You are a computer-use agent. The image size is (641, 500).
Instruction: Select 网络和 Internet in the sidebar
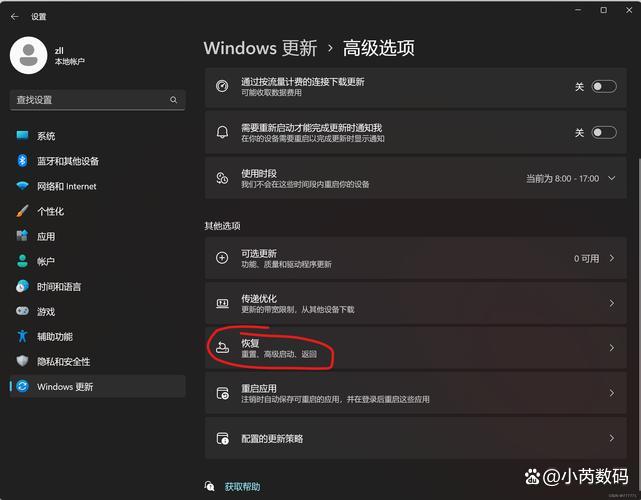click(x=97, y=186)
